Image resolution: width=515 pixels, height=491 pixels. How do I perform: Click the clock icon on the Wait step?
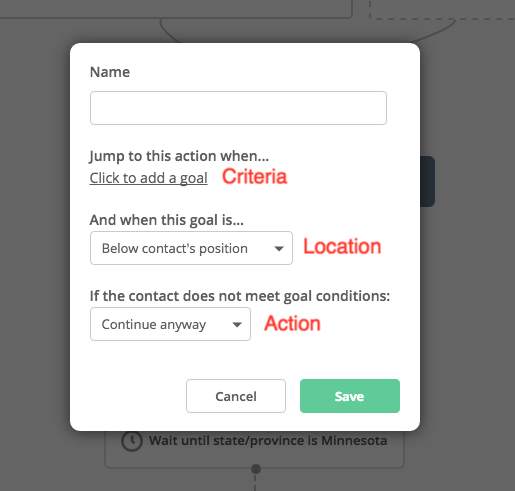132,441
